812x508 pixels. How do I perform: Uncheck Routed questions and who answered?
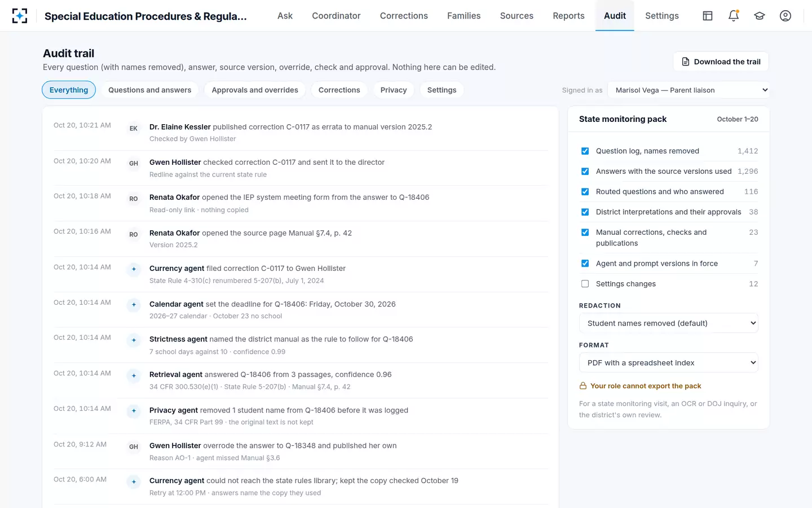(585, 192)
